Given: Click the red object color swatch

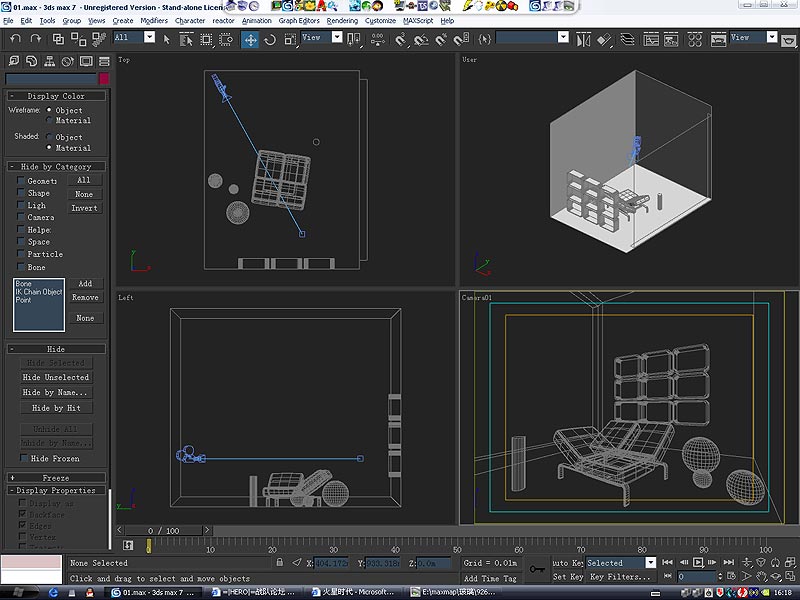Looking at the screenshot, I should click(103, 79).
